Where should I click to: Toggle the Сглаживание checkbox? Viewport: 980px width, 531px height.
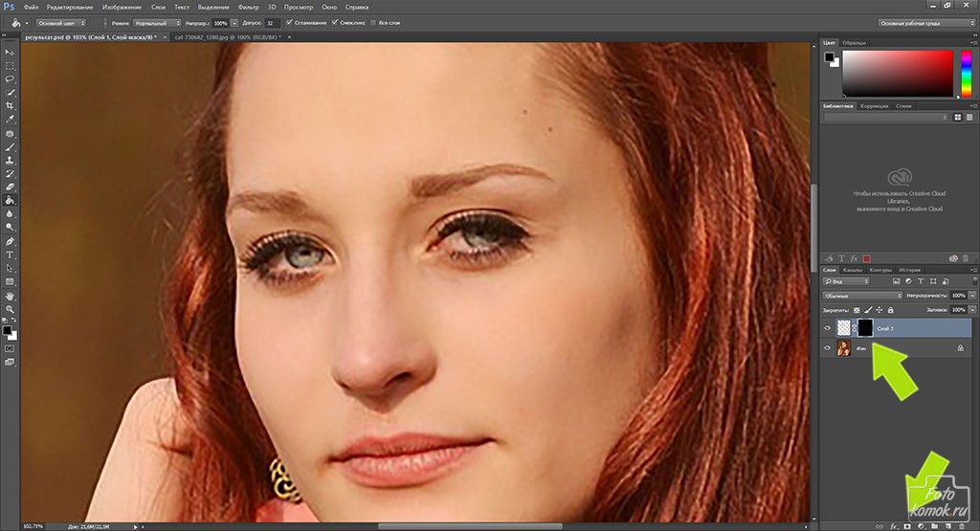point(289,22)
